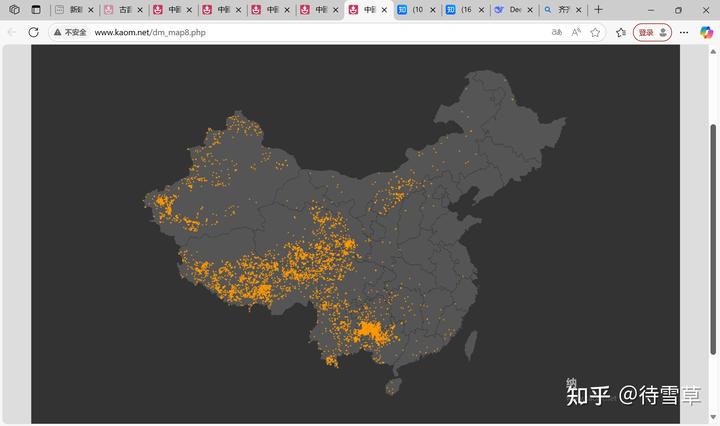
Task: Click the 不安全 site security warning
Action: pyautogui.click(x=70, y=32)
